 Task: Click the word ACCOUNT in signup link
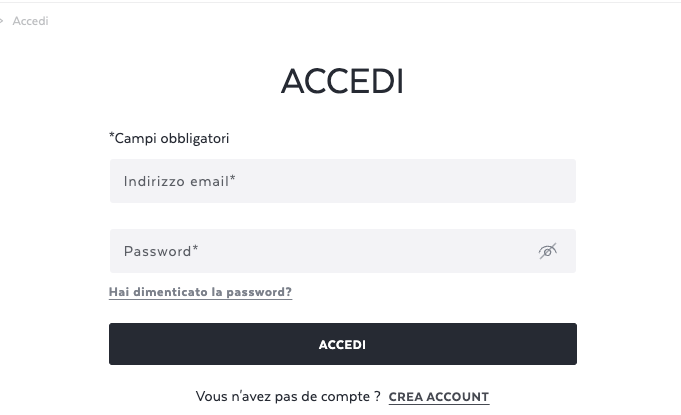point(457,397)
